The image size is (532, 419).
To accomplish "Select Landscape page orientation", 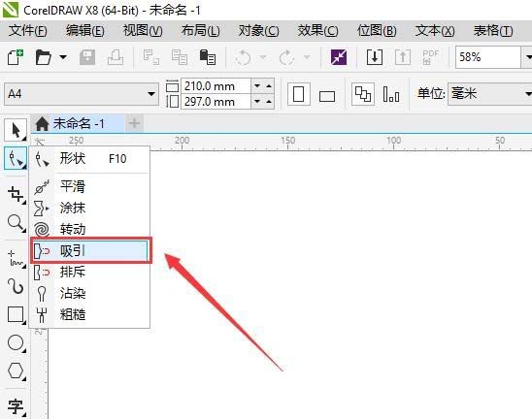I will (x=327, y=96).
